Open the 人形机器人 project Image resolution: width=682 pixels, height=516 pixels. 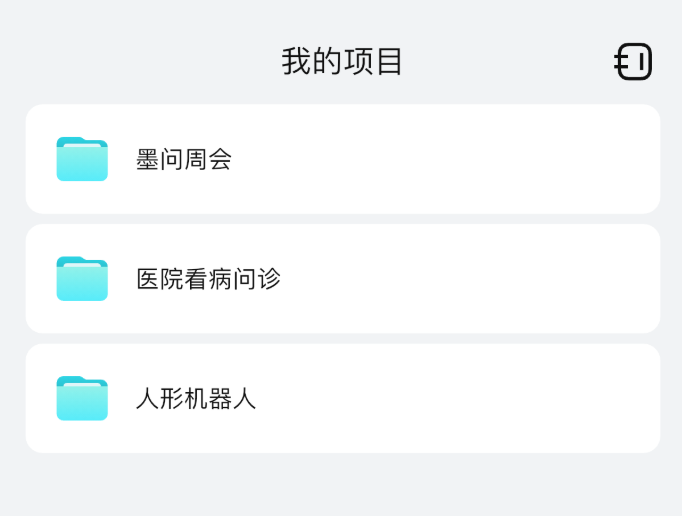(343, 398)
